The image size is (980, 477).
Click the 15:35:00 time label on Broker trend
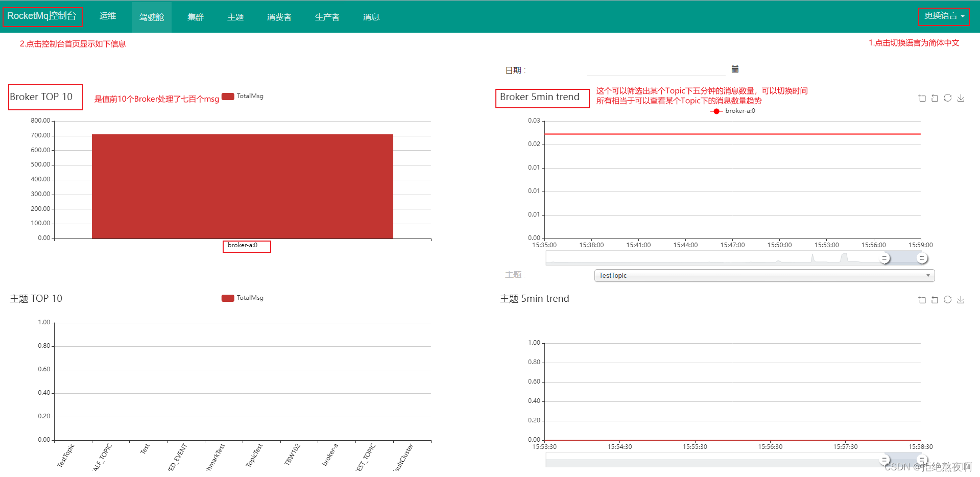coord(544,245)
